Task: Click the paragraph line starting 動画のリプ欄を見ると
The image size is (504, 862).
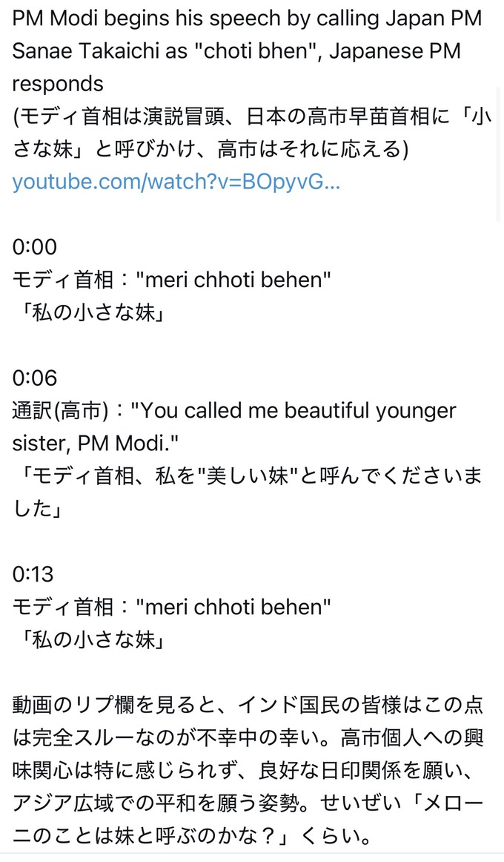Action: coord(248,705)
